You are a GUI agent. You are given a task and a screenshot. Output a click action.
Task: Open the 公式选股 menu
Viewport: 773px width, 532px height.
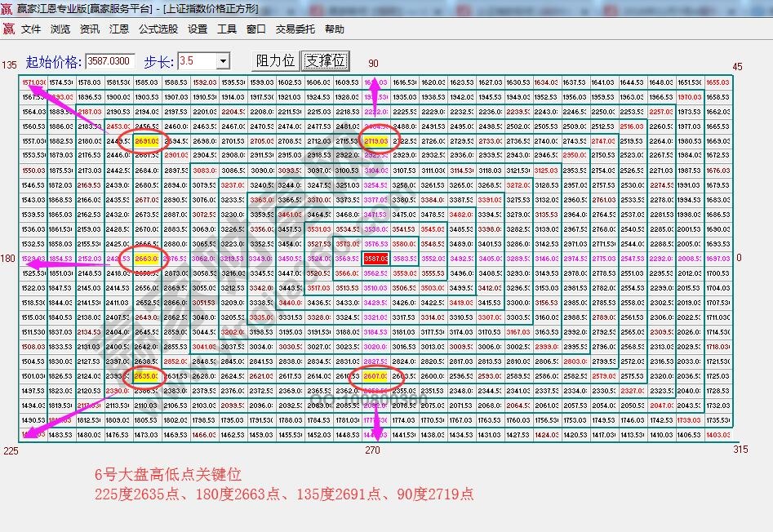coord(158,28)
